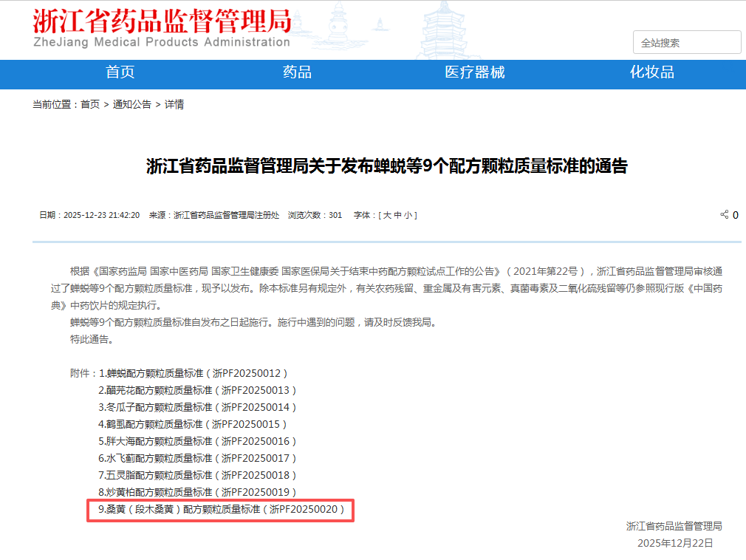Open attachment 9 桑黄（段木桑黄）配方颗粒质量标准

(x=222, y=510)
